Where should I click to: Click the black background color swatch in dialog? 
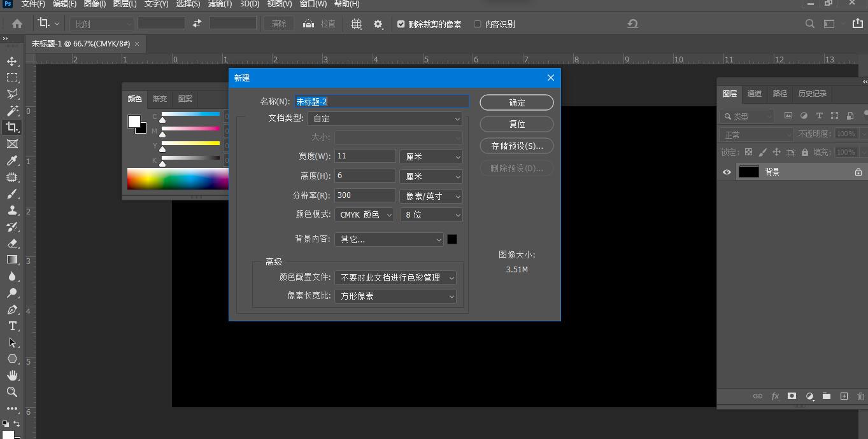pyautogui.click(x=452, y=239)
